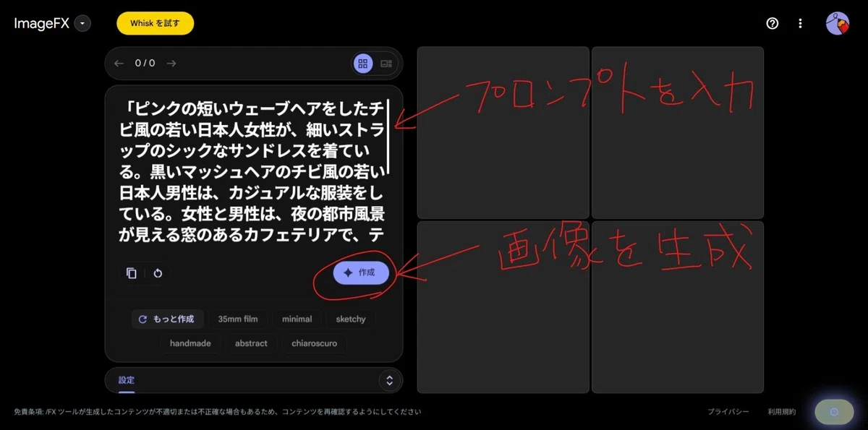Go to next result with right arrow
Viewport: 868px width, 430px height.
(171, 64)
